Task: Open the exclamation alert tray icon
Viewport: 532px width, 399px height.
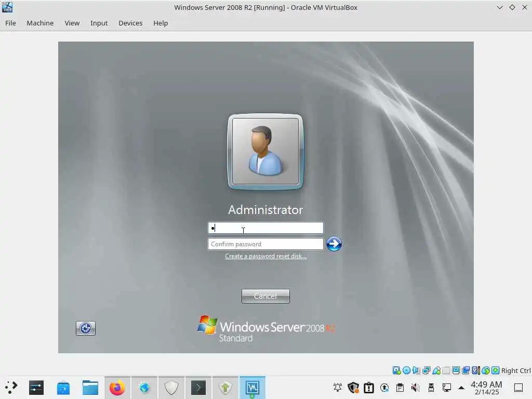Action: (x=369, y=387)
